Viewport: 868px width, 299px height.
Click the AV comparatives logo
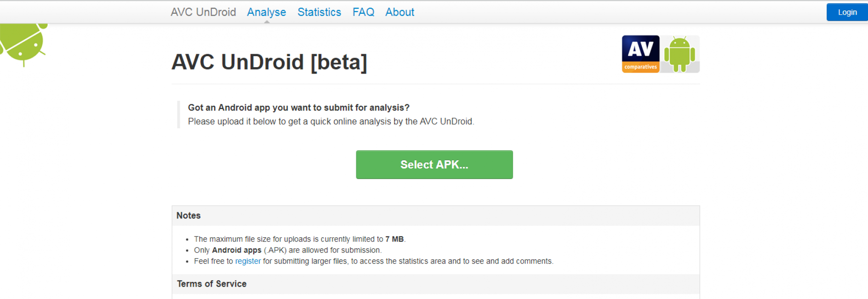point(640,54)
